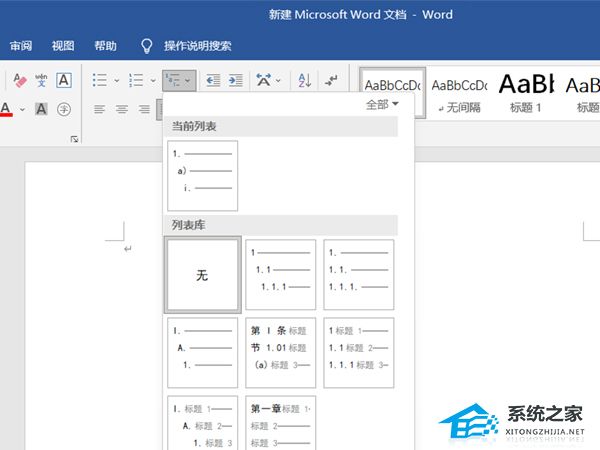The image size is (600, 450).
Task: Apply the 正文 AaBbCcDc normal style
Action: click(393, 93)
